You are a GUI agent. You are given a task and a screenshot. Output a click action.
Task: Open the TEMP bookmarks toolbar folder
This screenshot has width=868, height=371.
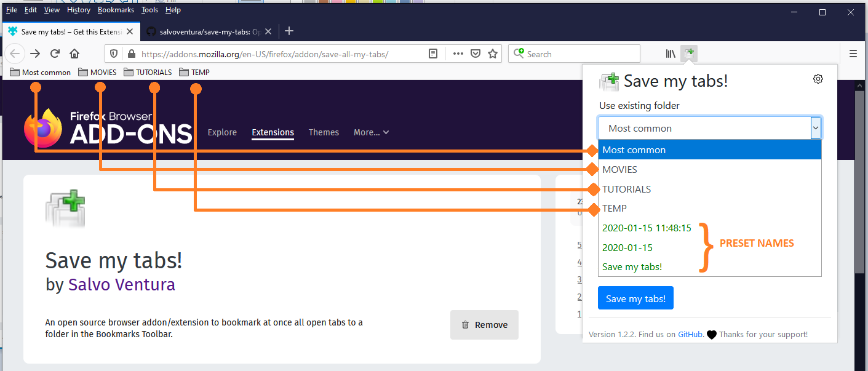(x=194, y=72)
